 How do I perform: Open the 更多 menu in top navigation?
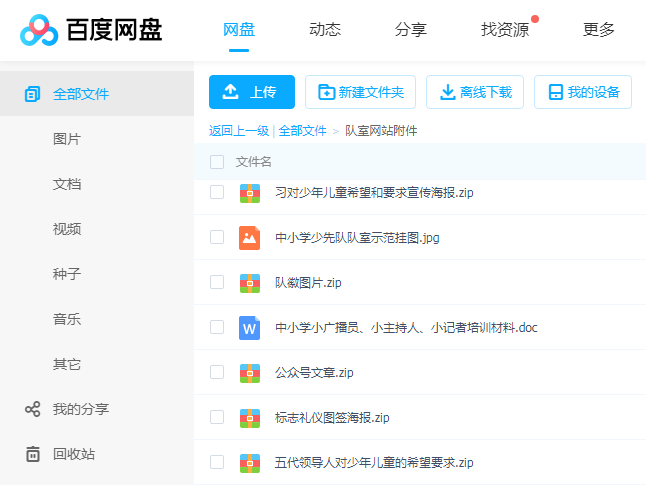tap(599, 29)
